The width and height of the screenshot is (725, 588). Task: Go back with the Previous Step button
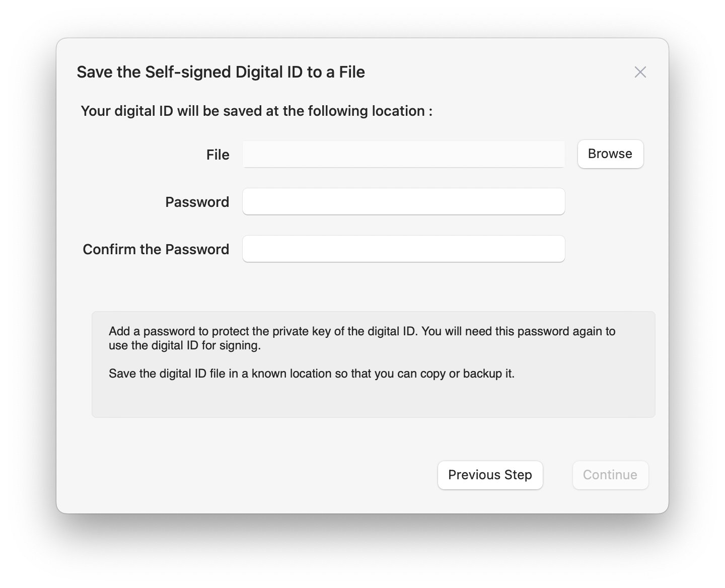pos(490,475)
